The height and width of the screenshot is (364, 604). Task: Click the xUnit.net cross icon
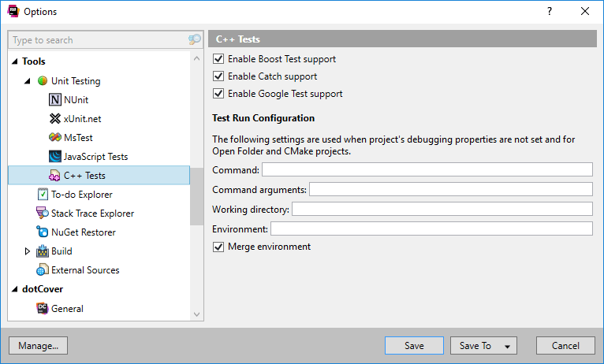(x=54, y=118)
